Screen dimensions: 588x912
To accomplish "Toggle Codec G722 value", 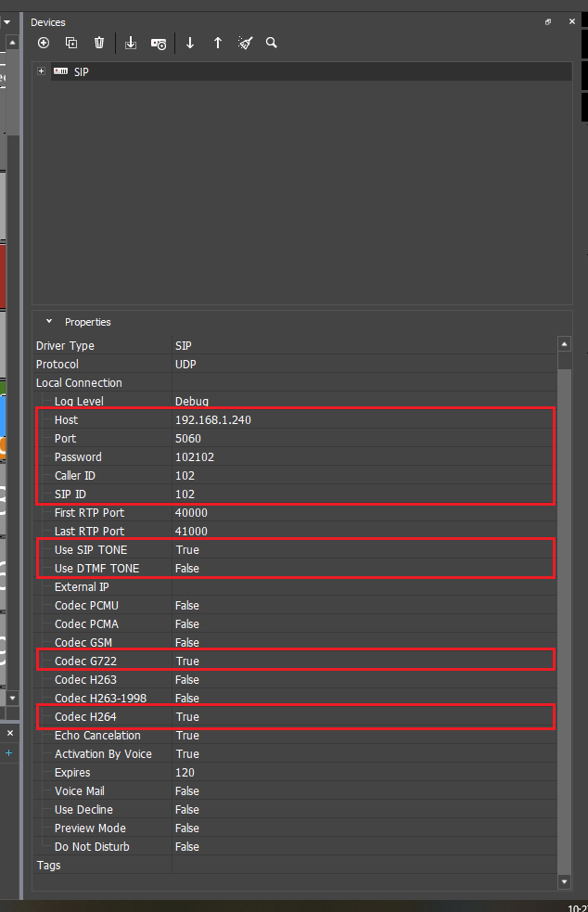I will point(187,661).
